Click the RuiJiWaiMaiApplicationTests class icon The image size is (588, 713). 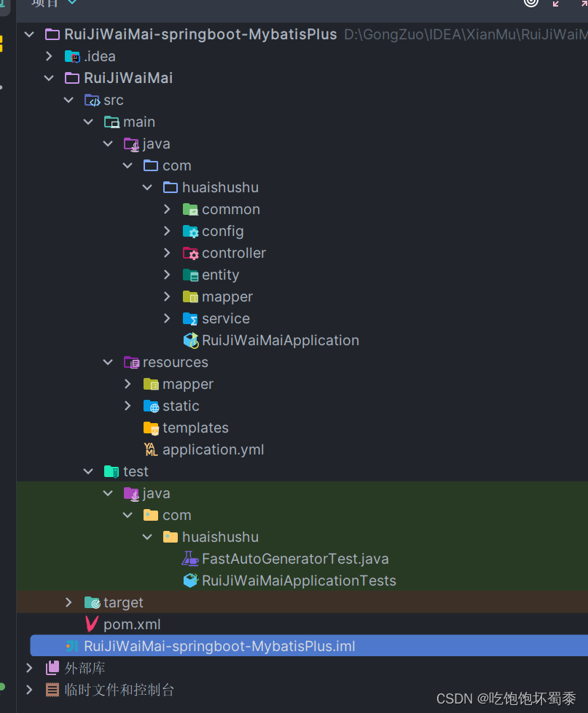(x=191, y=580)
